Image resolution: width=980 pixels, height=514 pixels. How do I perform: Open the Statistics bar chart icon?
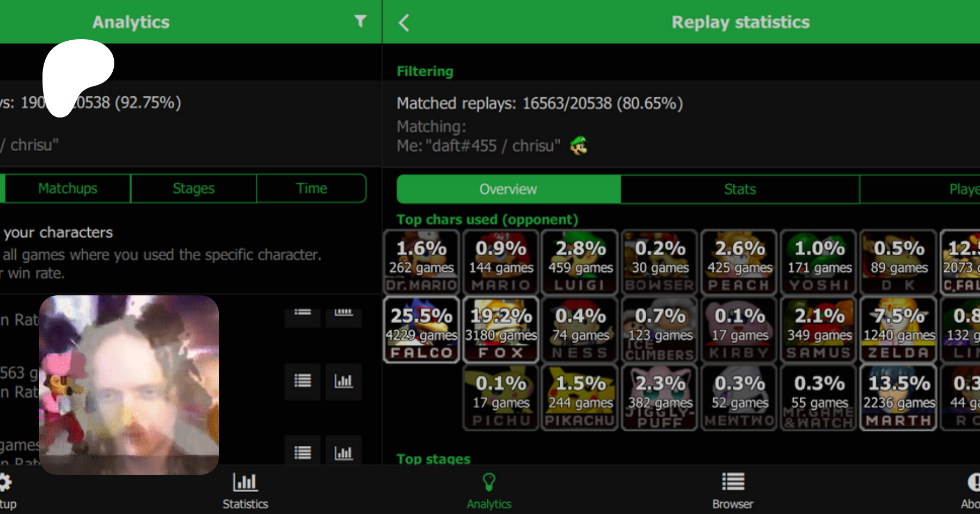pos(245,482)
